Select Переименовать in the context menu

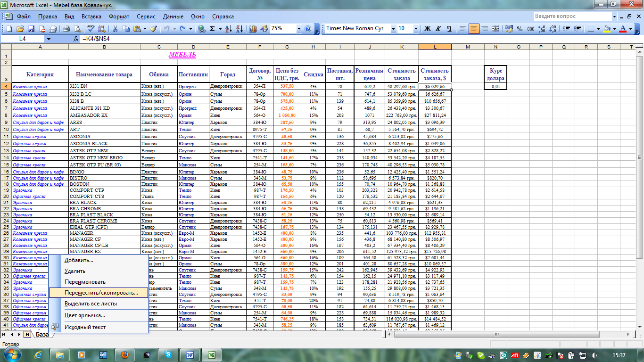[85, 282]
